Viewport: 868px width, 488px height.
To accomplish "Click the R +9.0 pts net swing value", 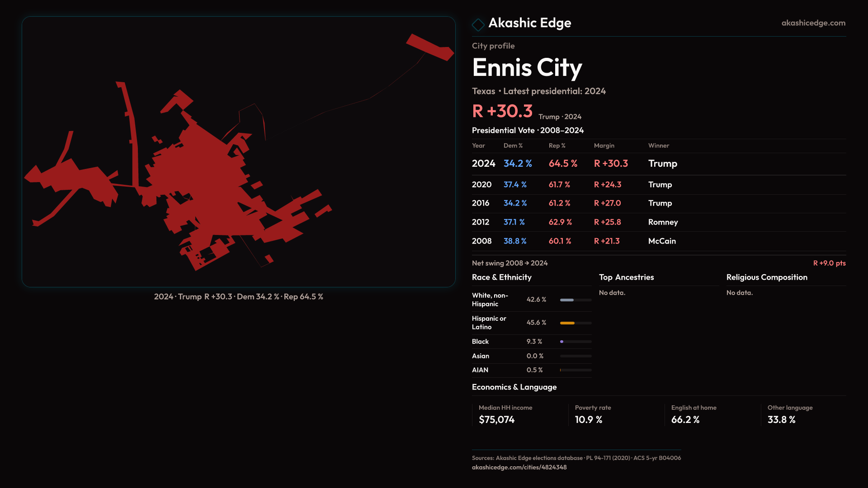I will tap(829, 263).
